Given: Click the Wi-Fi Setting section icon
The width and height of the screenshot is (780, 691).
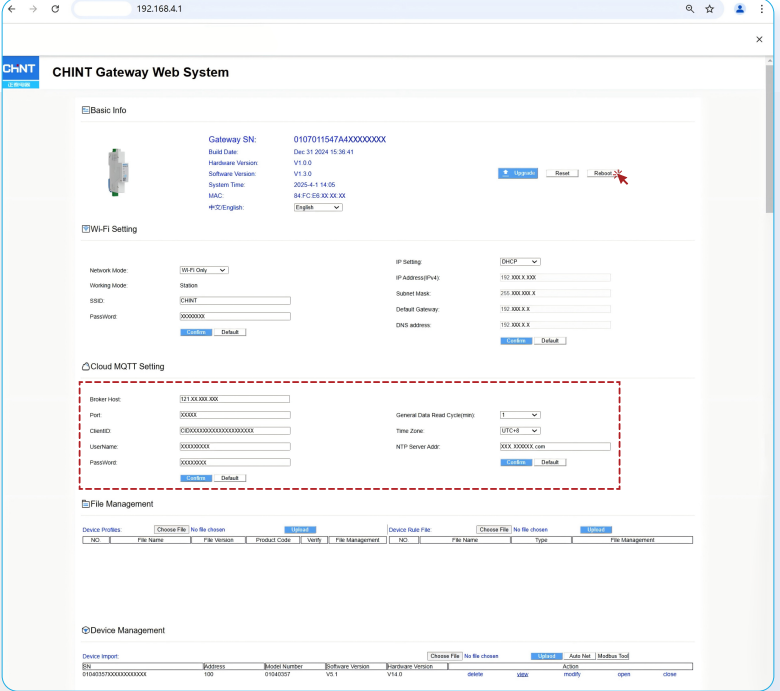Looking at the screenshot, I should coord(86,229).
